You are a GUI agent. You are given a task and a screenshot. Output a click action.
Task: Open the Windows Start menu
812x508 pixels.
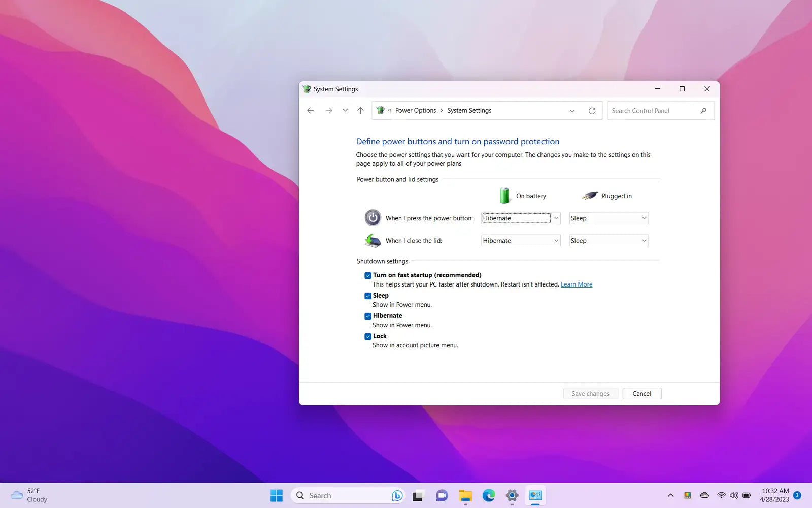[x=277, y=495]
